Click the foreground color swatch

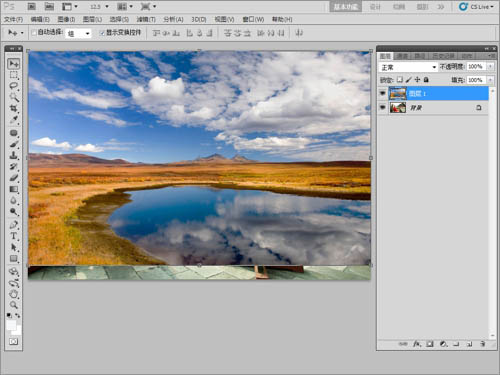pyautogui.click(x=11, y=325)
